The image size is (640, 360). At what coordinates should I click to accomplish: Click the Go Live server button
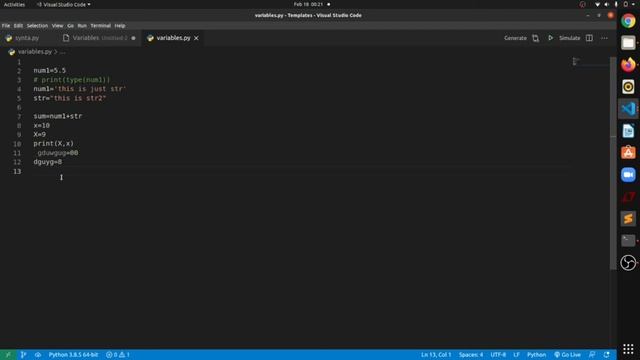pos(567,355)
